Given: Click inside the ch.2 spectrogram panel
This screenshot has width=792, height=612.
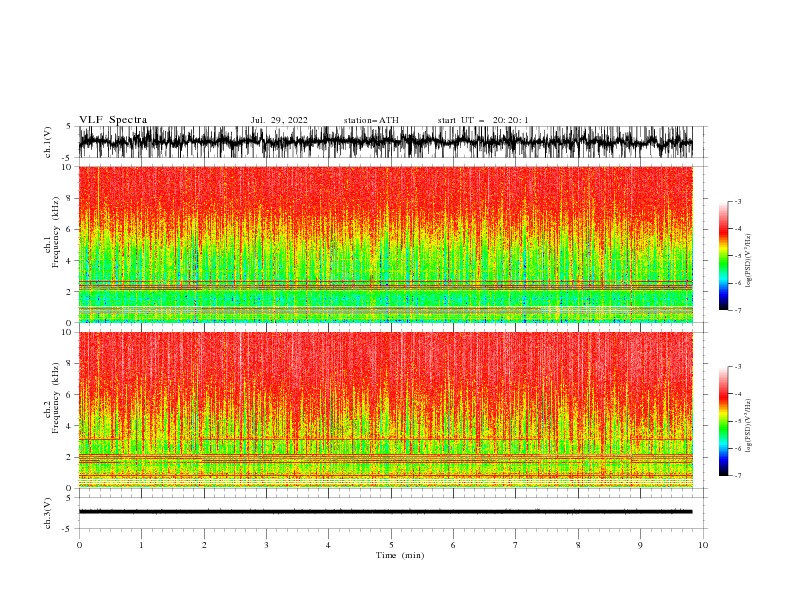Looking at the screenshot, I should (x=385, y=410).
